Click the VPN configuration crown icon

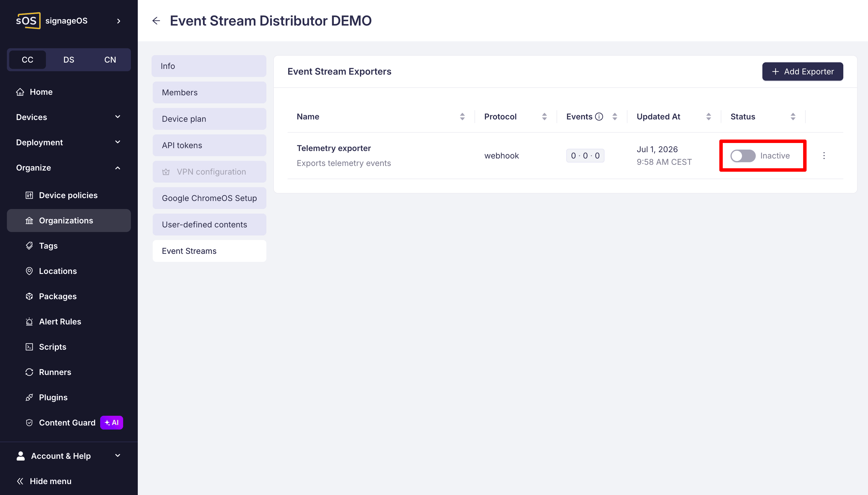pos(166,172)
